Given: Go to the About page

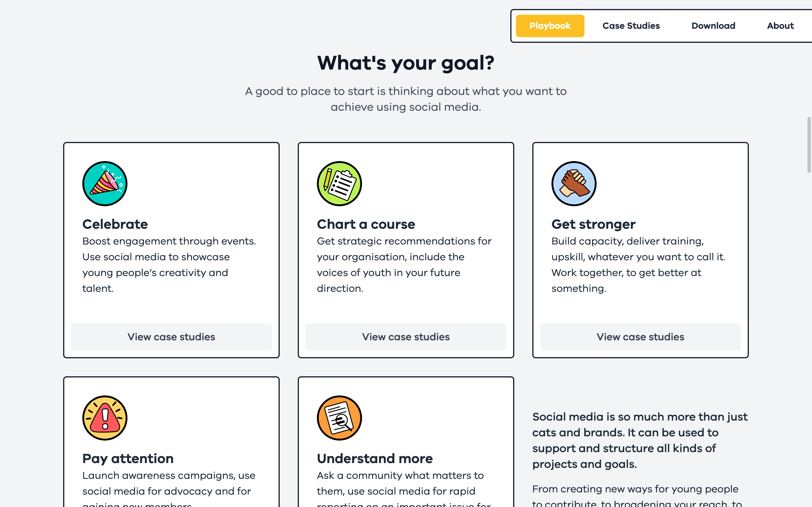Looking at the screenshot, I should [x=780, y=26].
